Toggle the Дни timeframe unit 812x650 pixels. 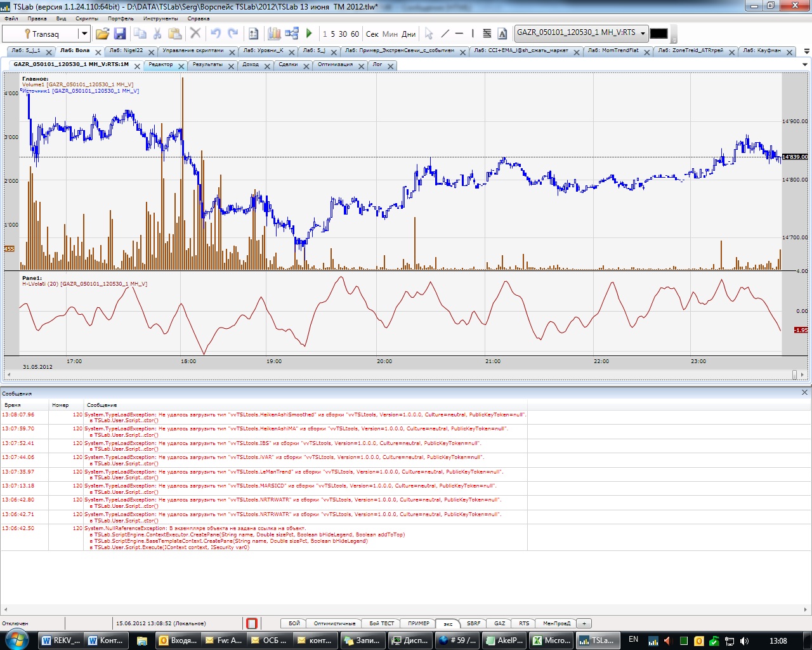409,34
